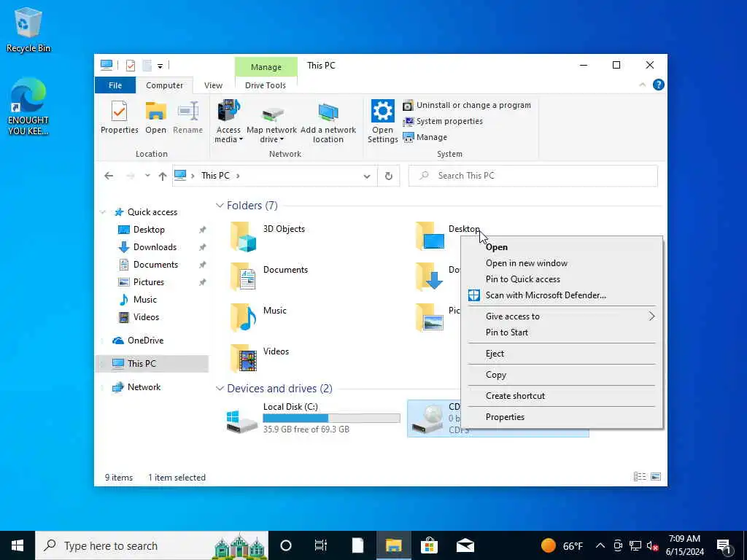Select the 3D Objects folder
This screenshot has height=560, width=747.
pyautogui.click(x=268, y=237)
